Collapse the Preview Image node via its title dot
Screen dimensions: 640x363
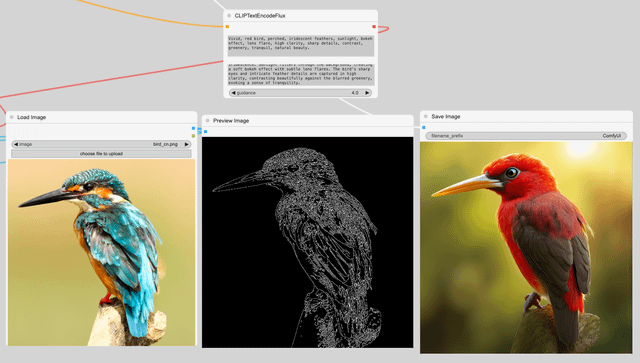(208, 120)
